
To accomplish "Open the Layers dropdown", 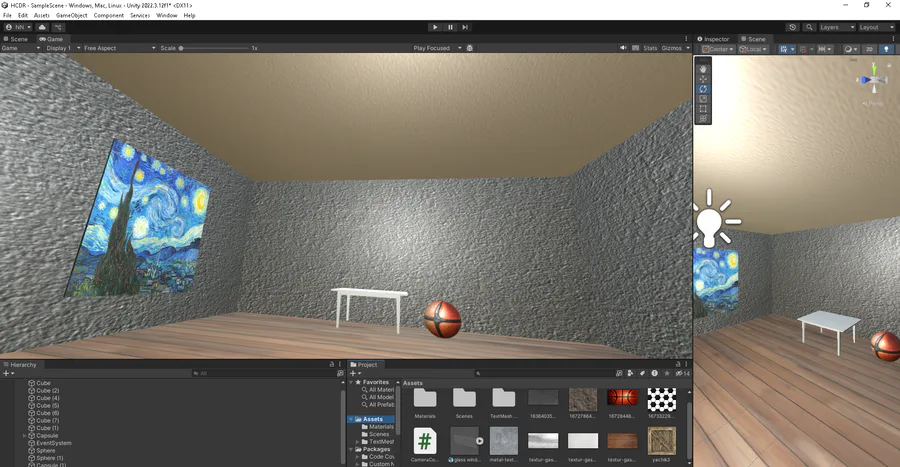I will (837, 27).
